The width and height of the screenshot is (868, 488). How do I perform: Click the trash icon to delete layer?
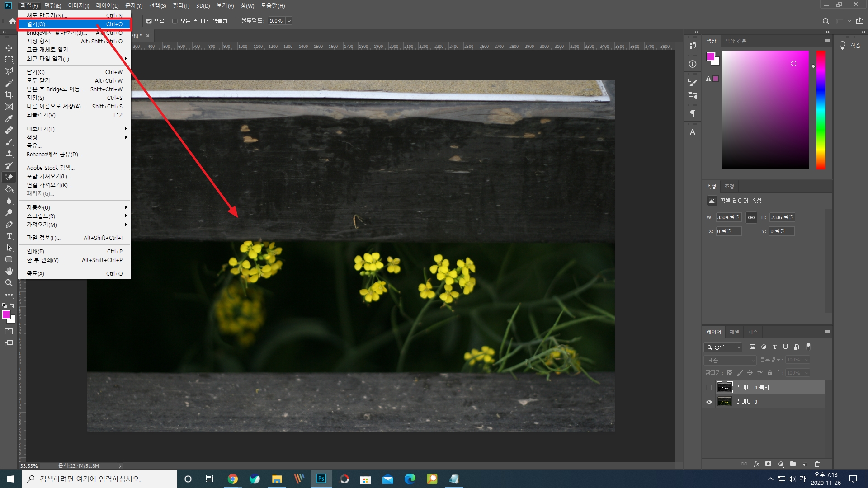(817, 464)
